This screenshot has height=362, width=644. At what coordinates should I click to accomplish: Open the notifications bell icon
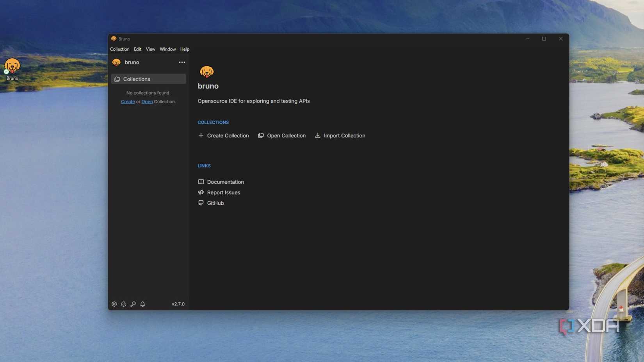click(x=142, y=304)
